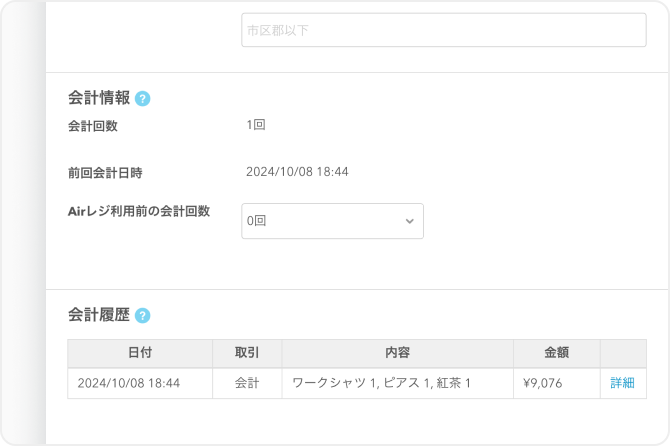
Task: Click the 金額 column header
Action: (556, 353)
